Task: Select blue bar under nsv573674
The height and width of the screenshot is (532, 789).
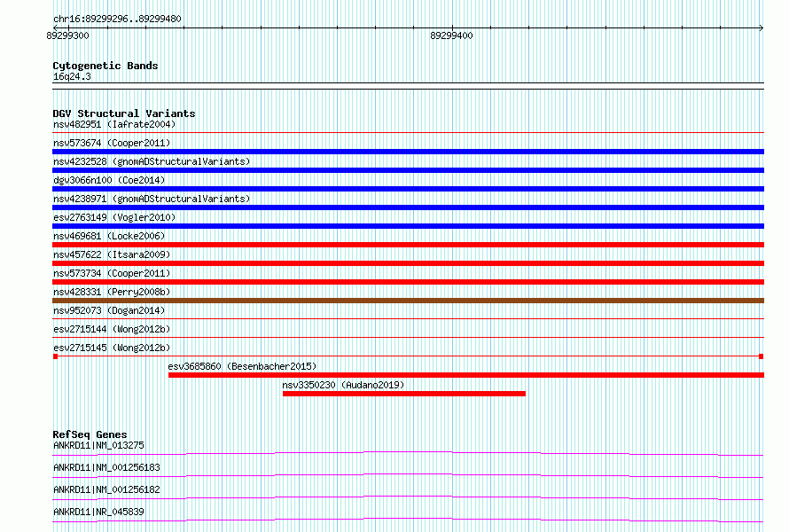Action: pos(408,152)
